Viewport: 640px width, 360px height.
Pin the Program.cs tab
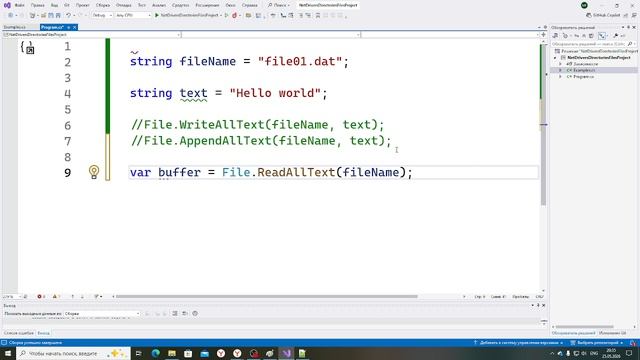pyautogui.click(x=69, y=27)
